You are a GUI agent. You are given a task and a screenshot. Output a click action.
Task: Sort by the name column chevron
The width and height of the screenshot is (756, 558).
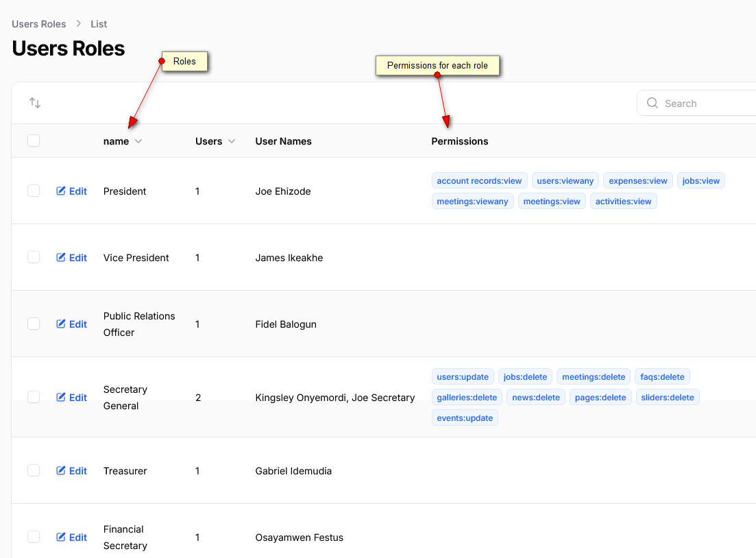point(138,141)
